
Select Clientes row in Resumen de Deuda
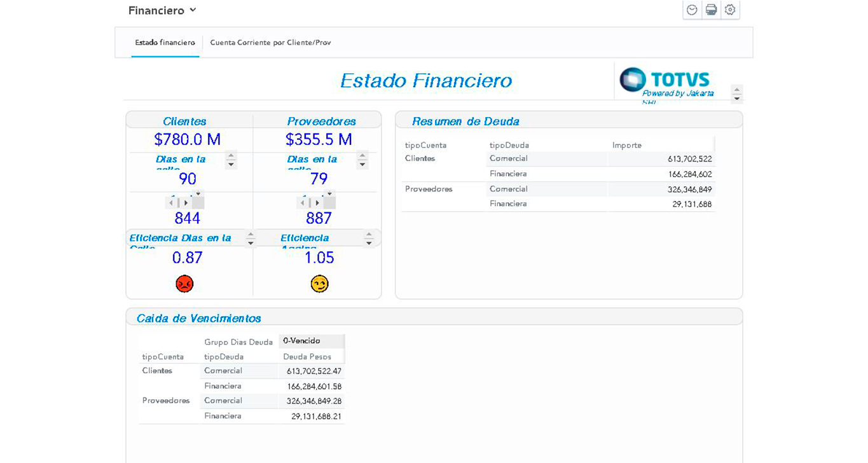tap(420, 158)
